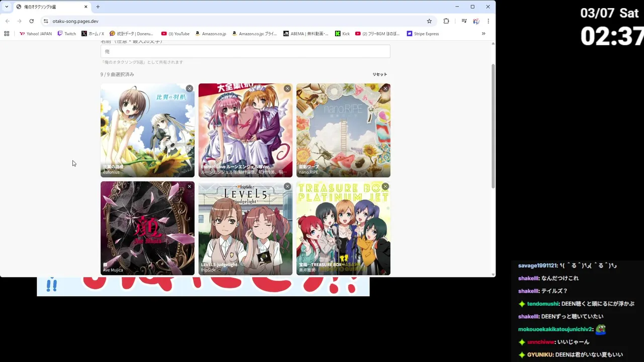Open the Chrome profile avatar
This screenshot has height=362, width=644.
(x=476, y=21)
